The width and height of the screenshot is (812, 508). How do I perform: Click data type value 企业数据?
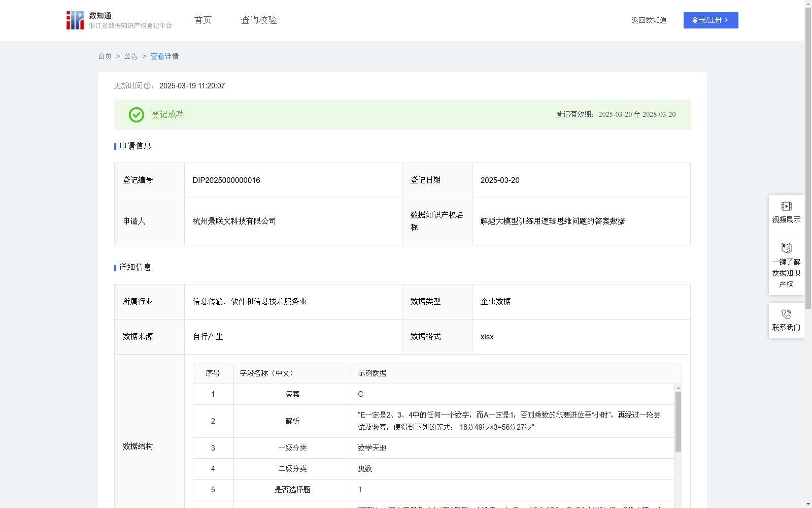(495, 301)
